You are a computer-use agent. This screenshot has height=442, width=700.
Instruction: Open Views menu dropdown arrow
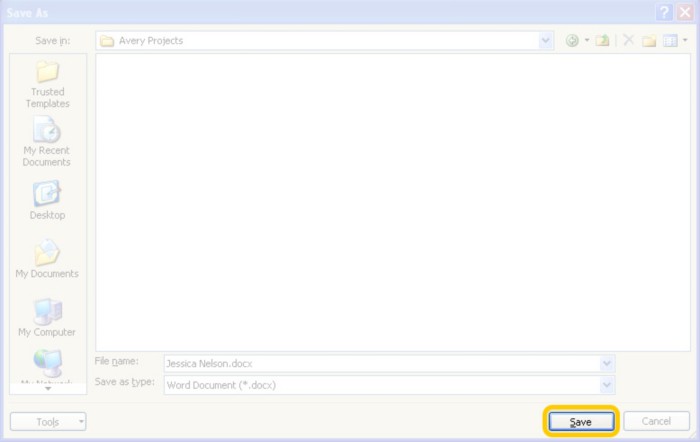pos(685,41)
